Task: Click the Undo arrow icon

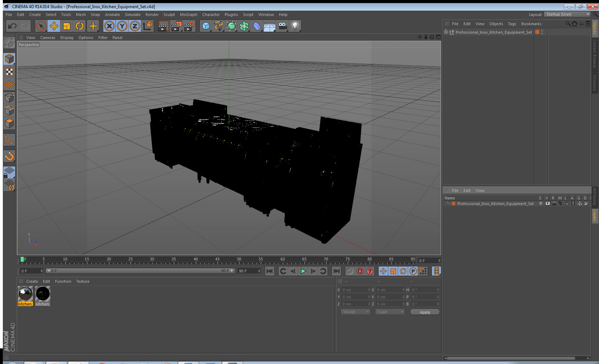Action: (12, 26)
